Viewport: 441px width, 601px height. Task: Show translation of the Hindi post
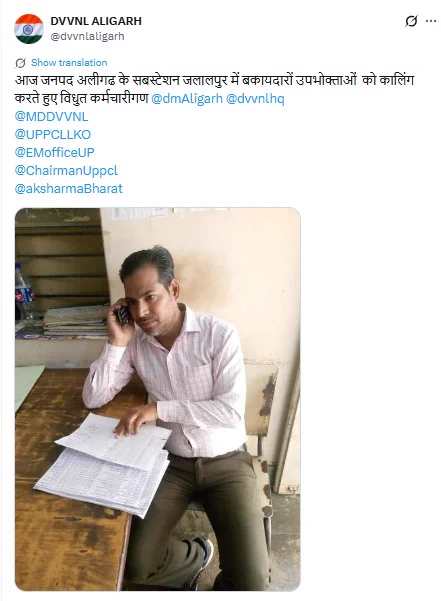tap(69, 62)
